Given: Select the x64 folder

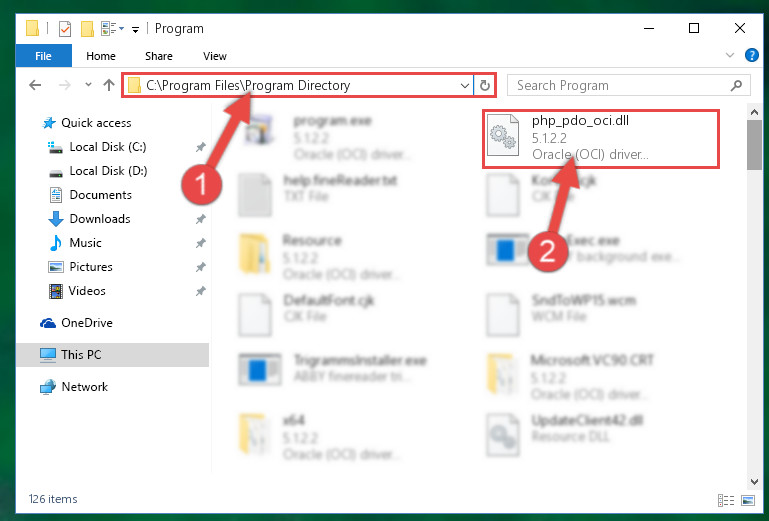Looking at the screenshot, I should pos(319,438).
